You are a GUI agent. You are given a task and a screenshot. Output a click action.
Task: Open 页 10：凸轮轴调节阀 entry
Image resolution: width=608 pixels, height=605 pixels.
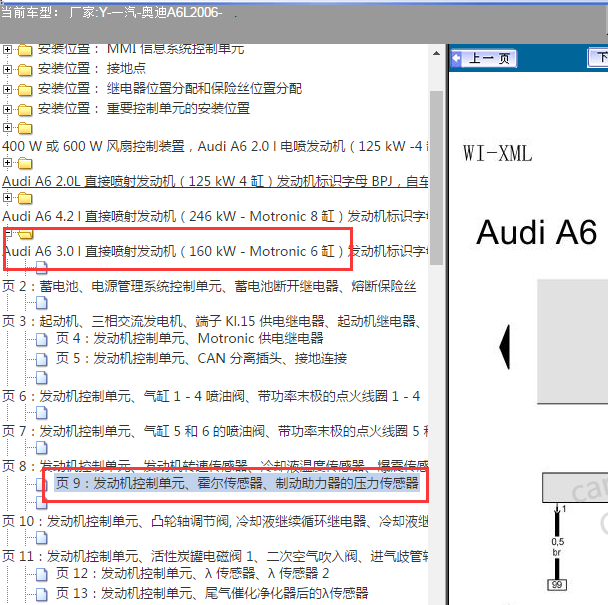pos(215,522)
